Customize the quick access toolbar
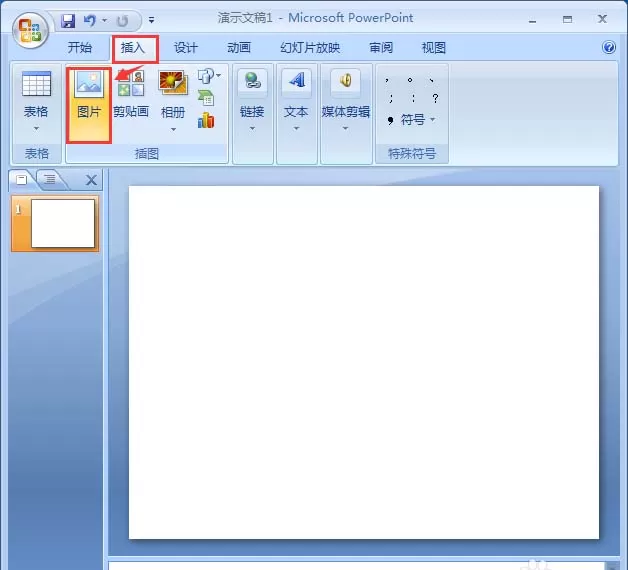Screen dimensions: 628x570 coord(151,20)
